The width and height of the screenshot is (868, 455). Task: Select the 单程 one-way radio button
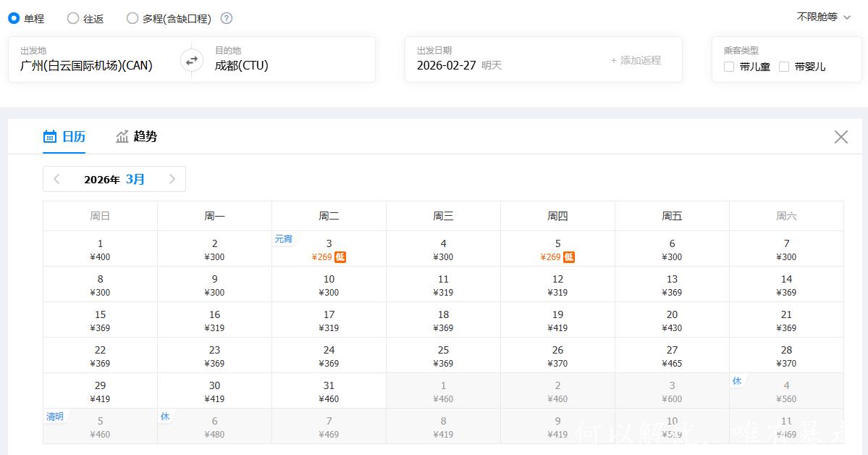pyautogui.click(x=14, y=18)
